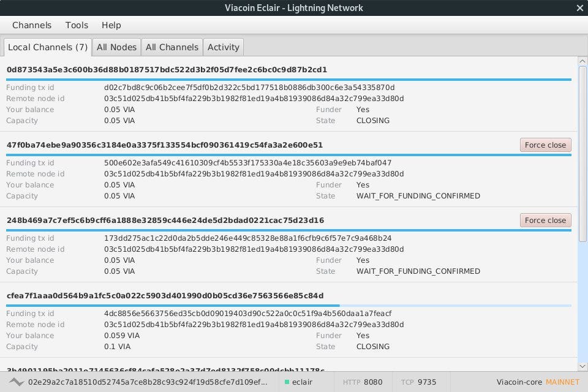Click funding tx id 4dc8856e5663756ed35c...
This screenshot has width=588, height=392.
248,314
